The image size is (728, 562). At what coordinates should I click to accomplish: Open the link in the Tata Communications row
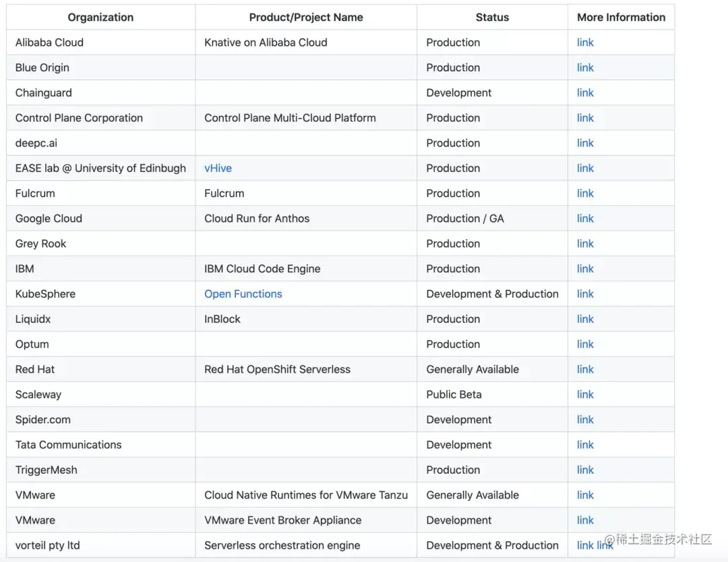(x=585, y=445)
